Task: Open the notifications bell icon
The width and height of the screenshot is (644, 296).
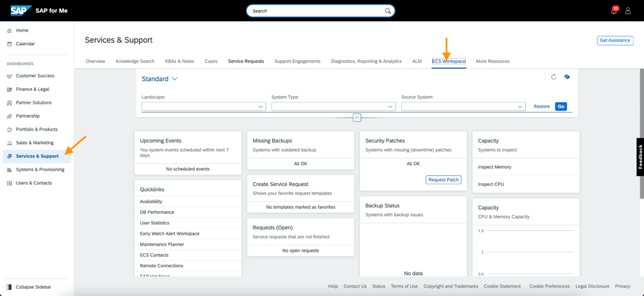Action: point(614,11)
